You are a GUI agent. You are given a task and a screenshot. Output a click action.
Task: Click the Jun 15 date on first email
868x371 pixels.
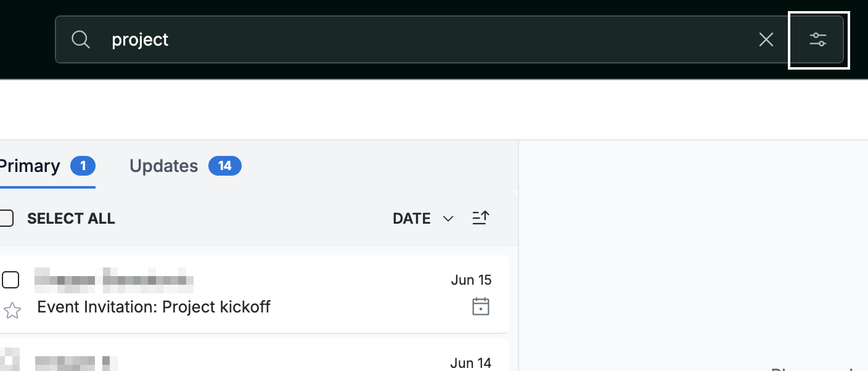pos(471,280)
